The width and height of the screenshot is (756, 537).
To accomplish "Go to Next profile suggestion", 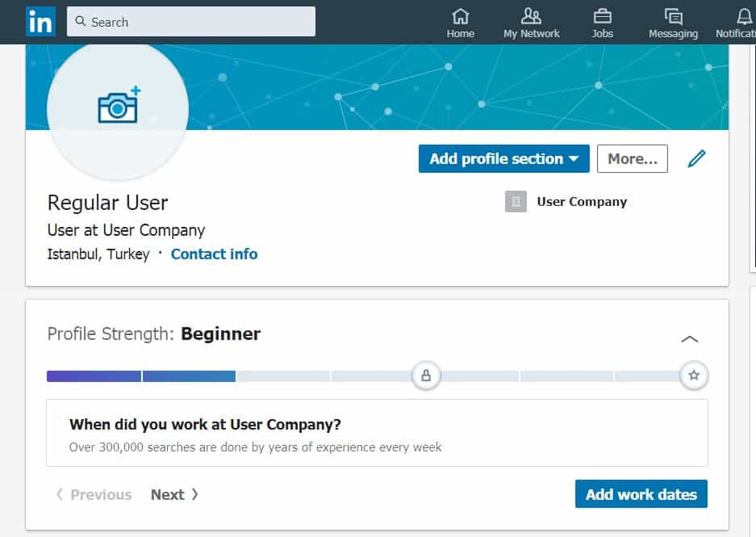I will click(x=174, y=495).
